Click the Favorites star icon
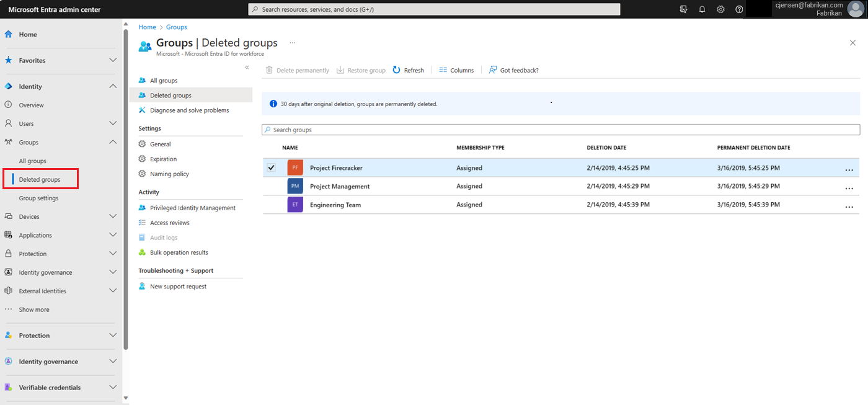Image resolution: width=868 pixels, height=405 pixels. [9, 61]
